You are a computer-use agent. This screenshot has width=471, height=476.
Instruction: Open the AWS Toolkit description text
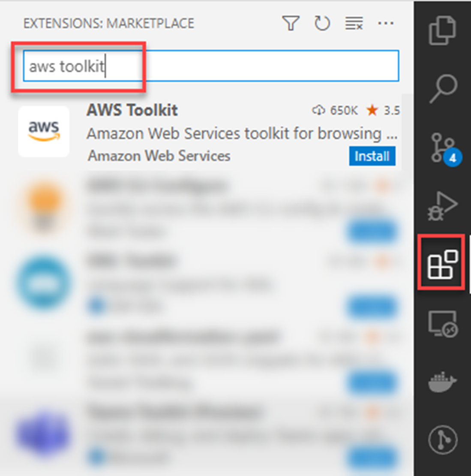(x=242, y=133)
